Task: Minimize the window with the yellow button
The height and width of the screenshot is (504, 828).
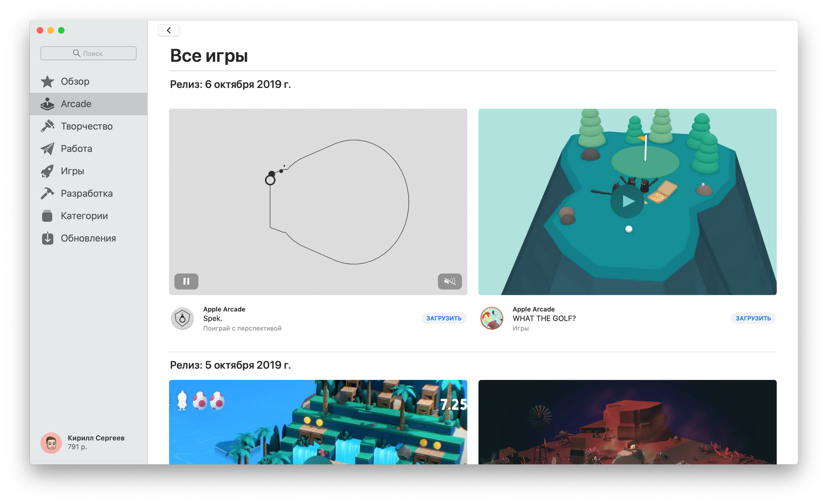Action: point(51,30)
